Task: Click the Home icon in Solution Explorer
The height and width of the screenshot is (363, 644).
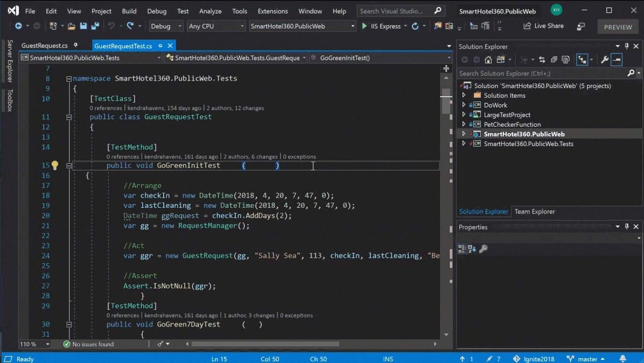Action: coord(488,60)
